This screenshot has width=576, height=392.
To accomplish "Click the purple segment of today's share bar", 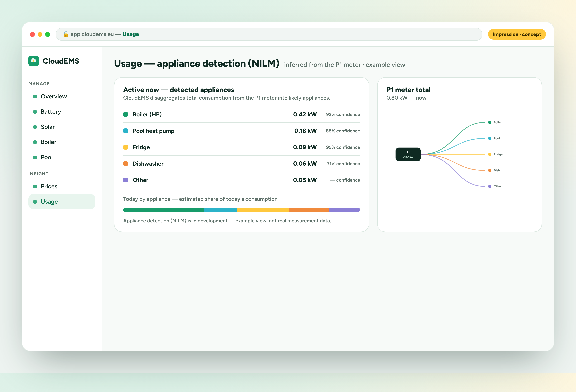I will click(345, 210).
